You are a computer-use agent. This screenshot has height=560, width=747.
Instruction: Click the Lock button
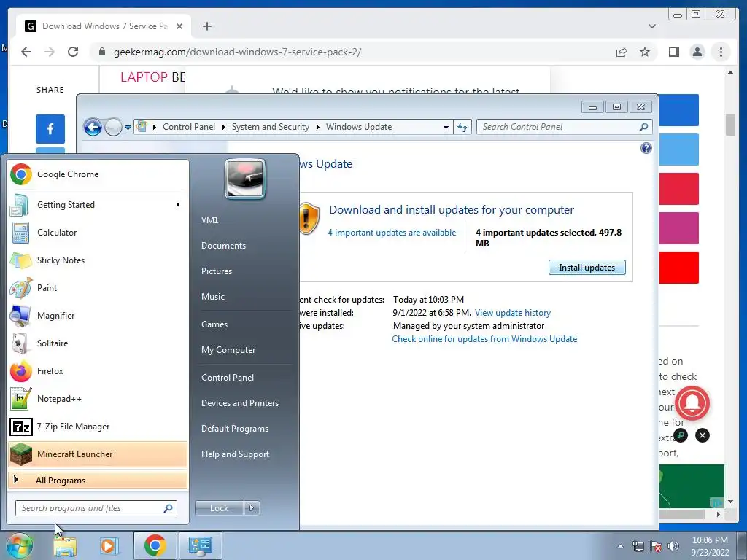pos(219,508)
